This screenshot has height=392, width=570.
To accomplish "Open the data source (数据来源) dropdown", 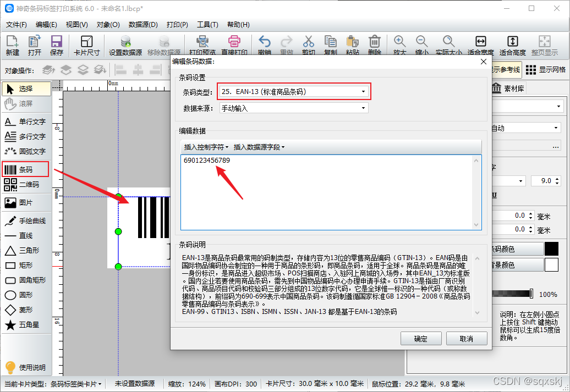I will tap(294, 108).
